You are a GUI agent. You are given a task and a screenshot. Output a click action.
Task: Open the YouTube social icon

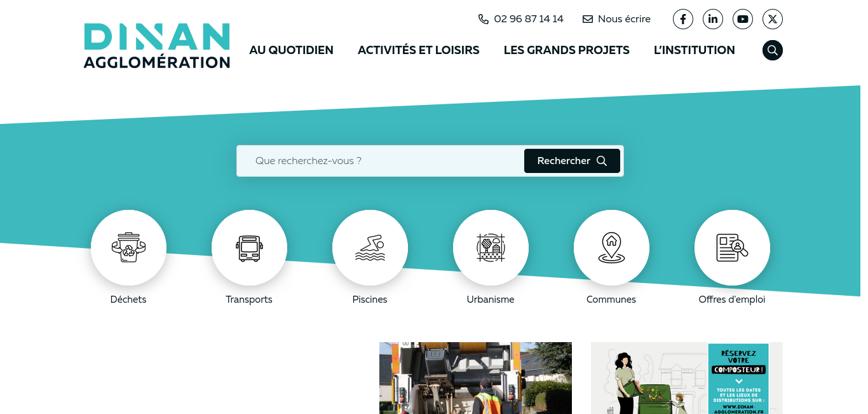(x=743, y=19)
